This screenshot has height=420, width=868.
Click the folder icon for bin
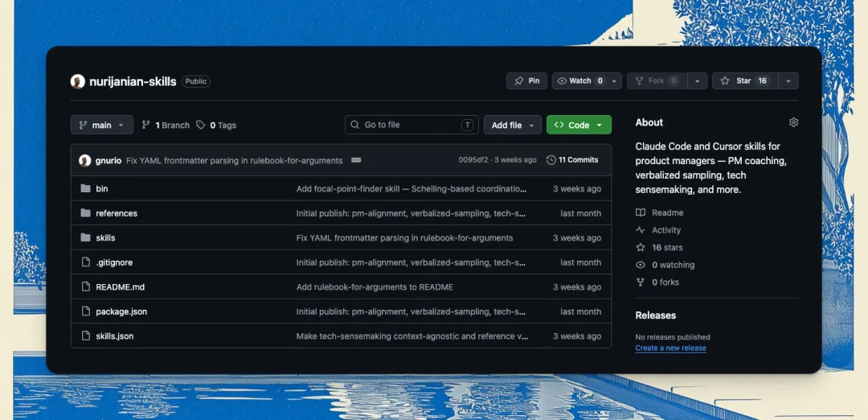click(85, 188)
